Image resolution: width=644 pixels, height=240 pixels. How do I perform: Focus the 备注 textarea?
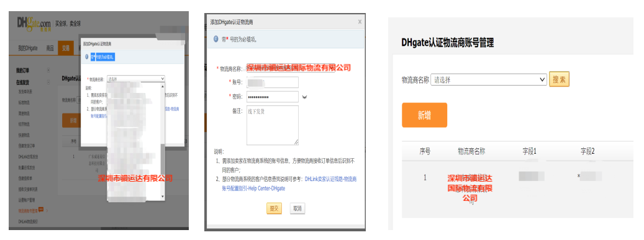[x=272, y=125]
